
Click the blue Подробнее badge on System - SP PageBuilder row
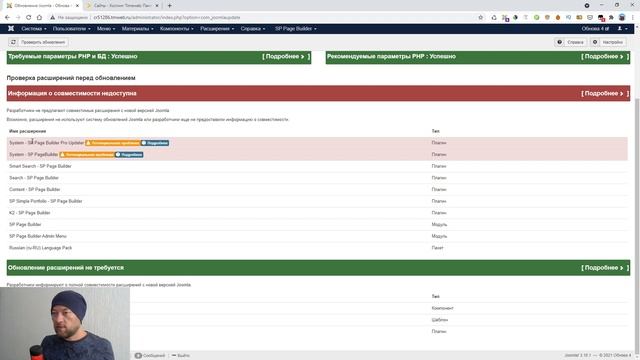[x=129, y=155]
